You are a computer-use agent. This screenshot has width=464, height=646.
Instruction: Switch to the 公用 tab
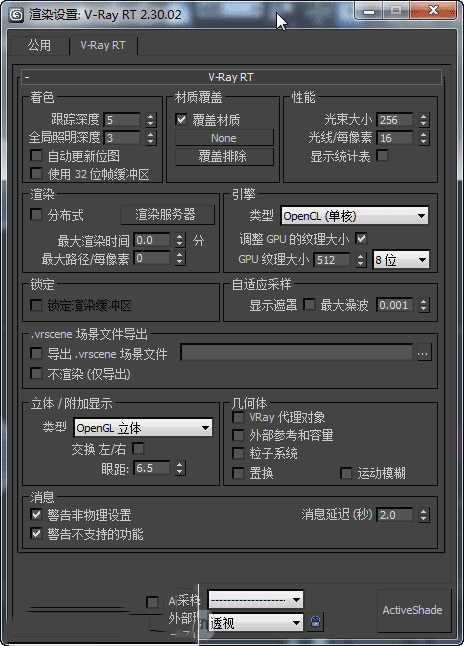[x=39, y=45]
